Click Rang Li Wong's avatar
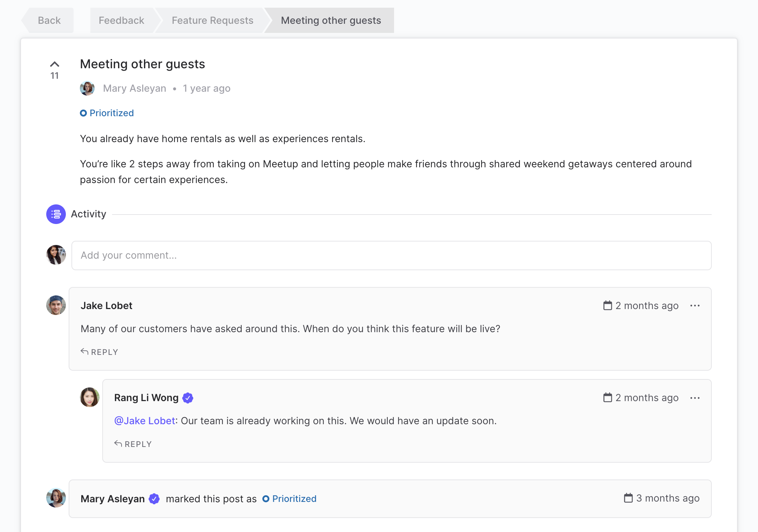Viewport: 758px width, 532px height. 90,397
